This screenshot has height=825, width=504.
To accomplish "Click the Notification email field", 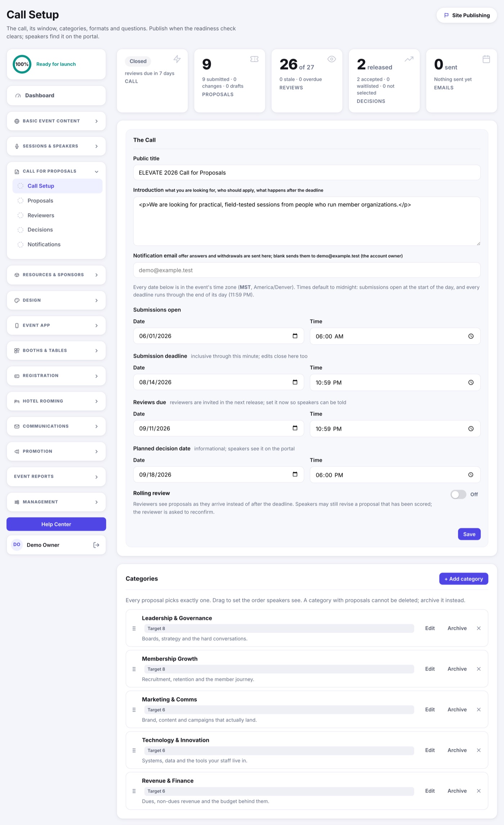I will [x=307, y=270].
